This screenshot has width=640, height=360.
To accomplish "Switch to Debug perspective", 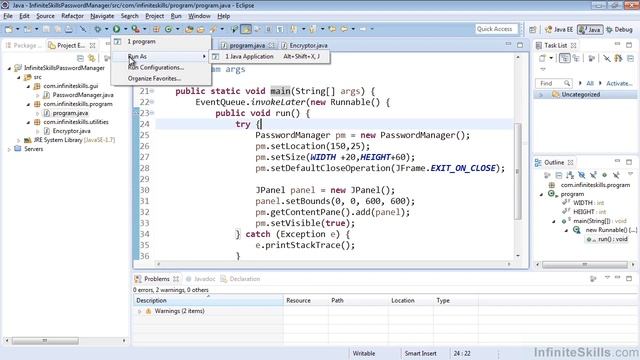I will pyautogui.click(x=619, y=29).
